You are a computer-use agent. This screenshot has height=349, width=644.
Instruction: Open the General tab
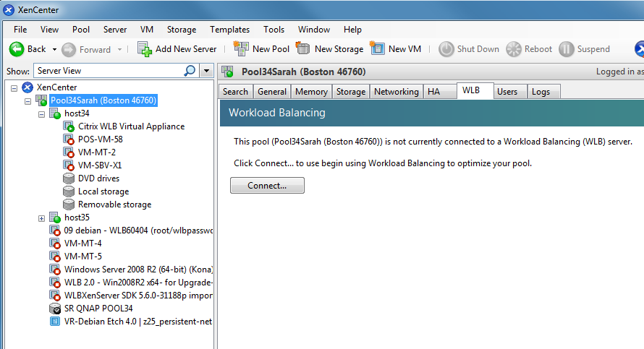(272, 92)
